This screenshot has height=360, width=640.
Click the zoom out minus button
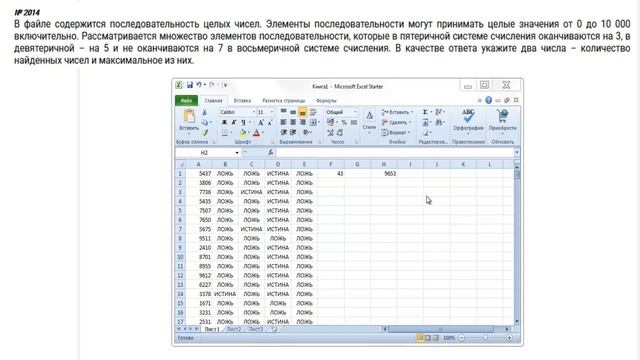click(x=462, y=338)
